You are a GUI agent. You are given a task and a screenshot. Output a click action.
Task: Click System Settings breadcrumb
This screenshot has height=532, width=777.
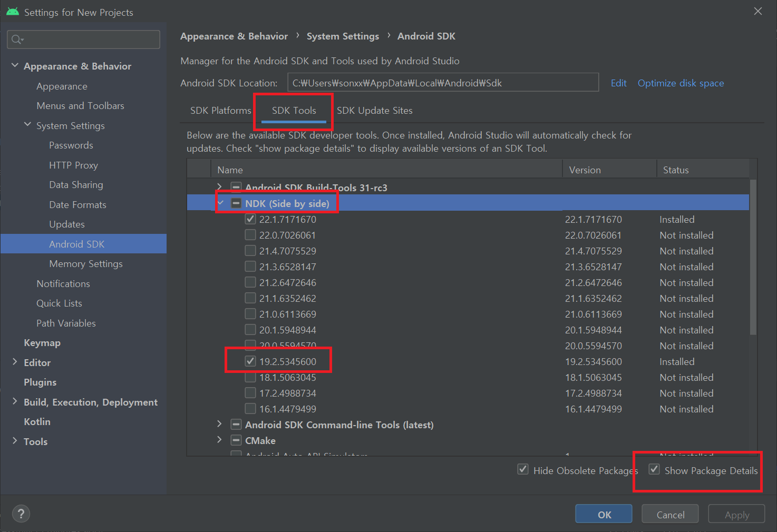tap(343, 36)
